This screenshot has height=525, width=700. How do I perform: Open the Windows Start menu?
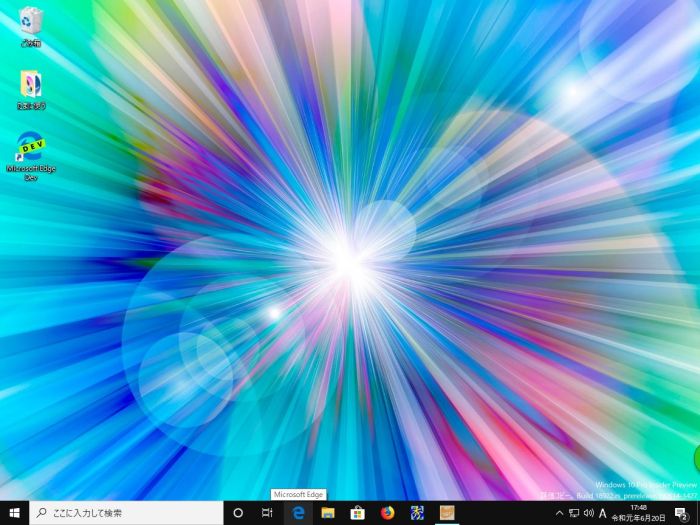(x=14, y=512)
